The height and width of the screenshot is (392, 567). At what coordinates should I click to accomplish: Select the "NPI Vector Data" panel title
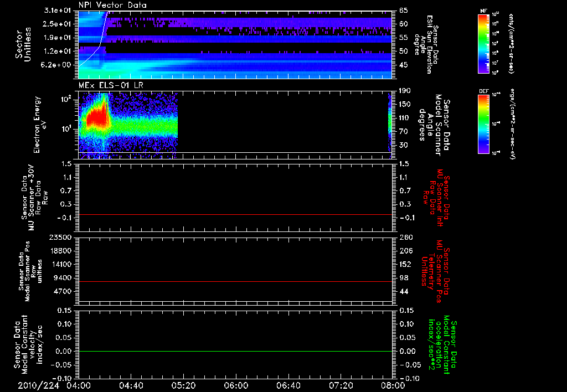pos(112,5)
